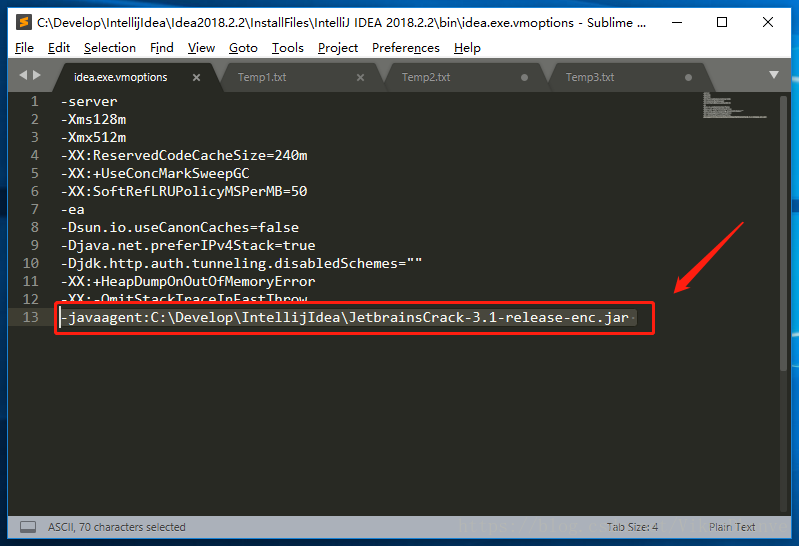Open the Tools menu
The height and width of the screenshot is (546, 799).
(x=287, y=48)
